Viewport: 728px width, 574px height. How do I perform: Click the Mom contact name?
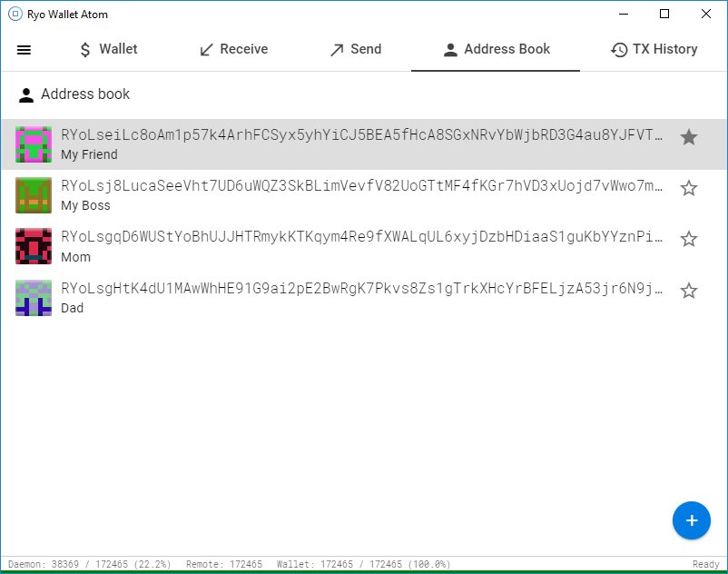75,257
